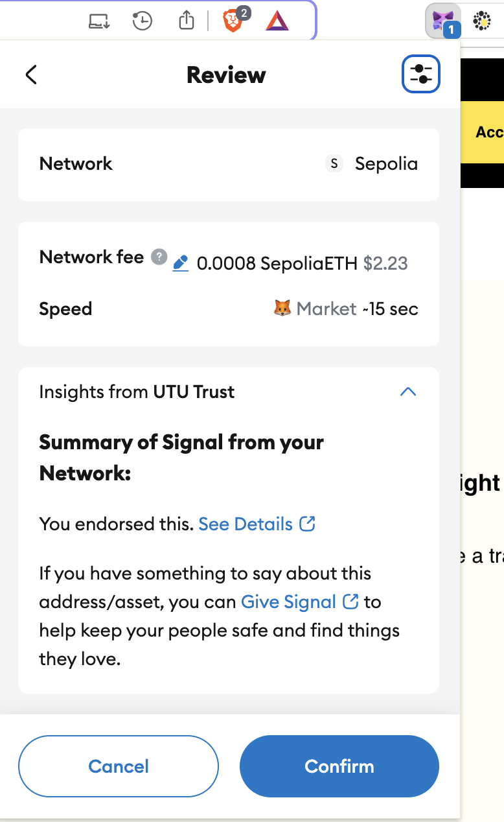The height and width of the screenshot is (822, 504).
Task: Click the Sepolia network name
Action: click(x=386, y=163)
